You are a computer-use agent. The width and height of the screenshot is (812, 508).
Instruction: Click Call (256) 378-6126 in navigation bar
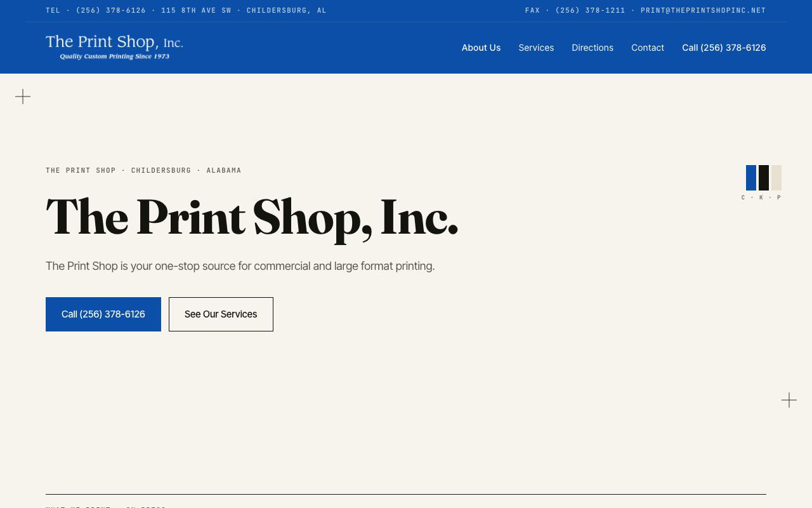click(x=724, y=48)
